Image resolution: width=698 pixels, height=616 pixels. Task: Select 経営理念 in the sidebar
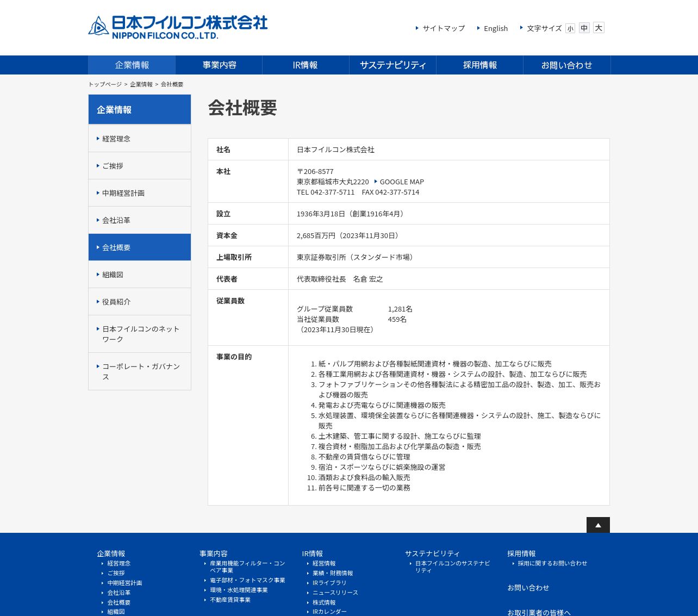140,139
